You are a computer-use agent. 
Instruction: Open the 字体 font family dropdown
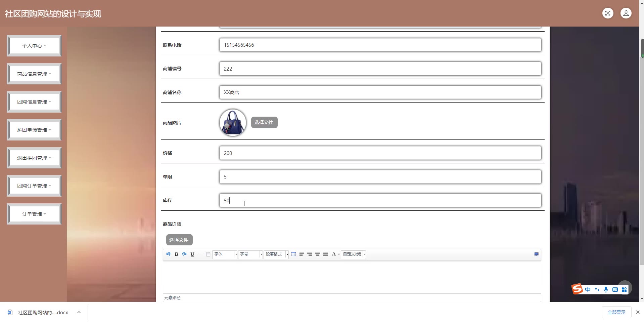pyautogui.click(x=225, y=254)
